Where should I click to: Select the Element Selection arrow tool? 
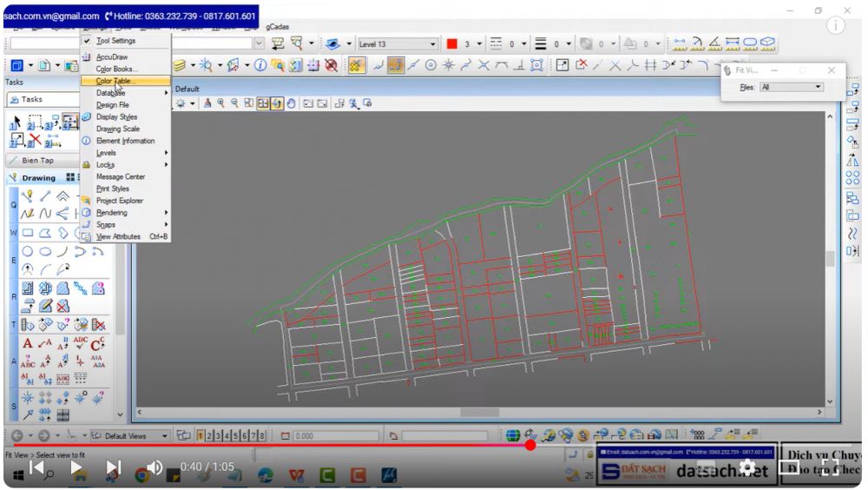point(16,122)
